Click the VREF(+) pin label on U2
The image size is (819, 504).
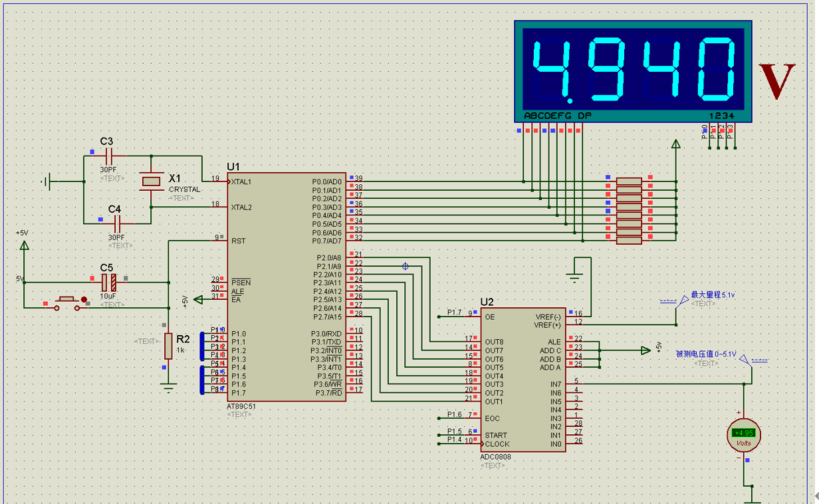(548, 325)
